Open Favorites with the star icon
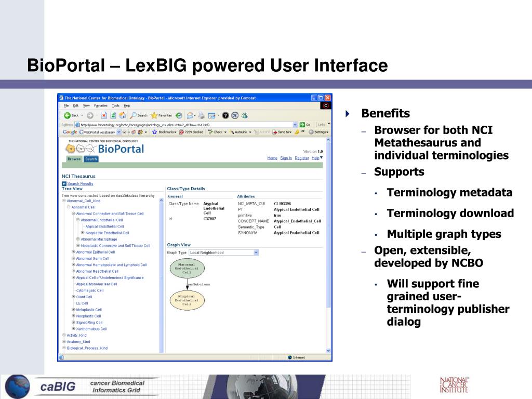Screen dimensions: 532x399 (x=162, y=116)
